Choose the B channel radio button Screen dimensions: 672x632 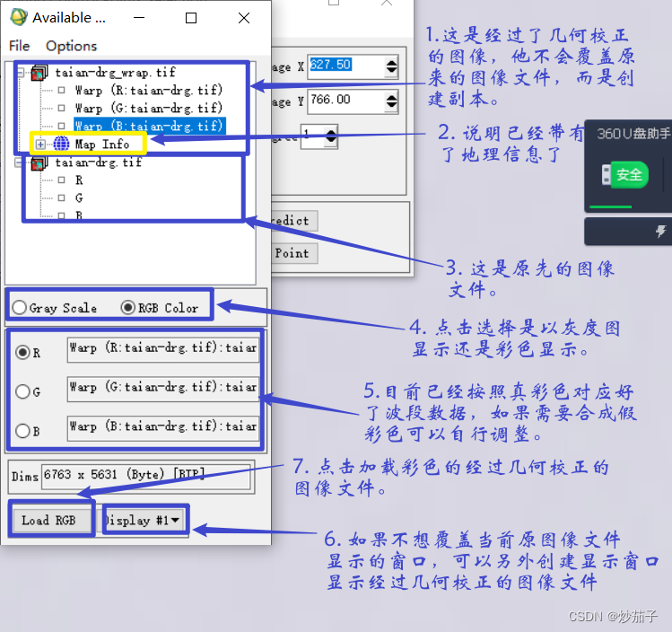(x=22, y=431)
